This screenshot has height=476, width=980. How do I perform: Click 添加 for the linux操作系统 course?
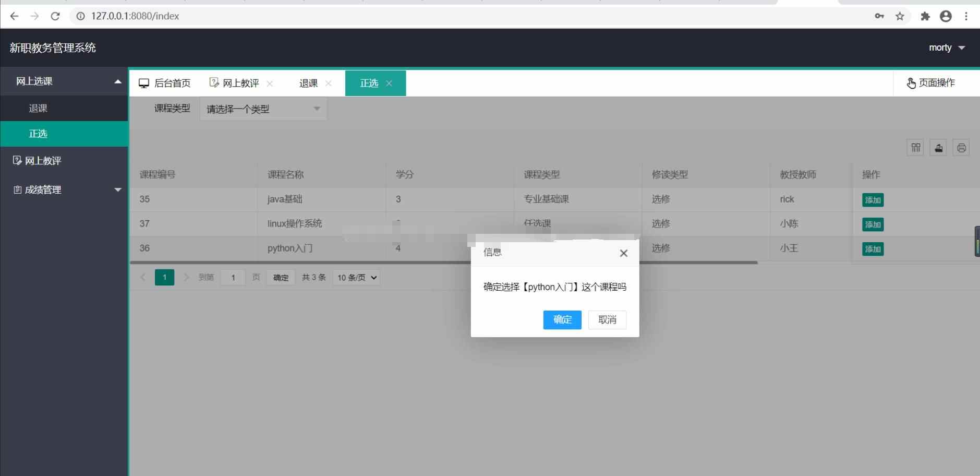[873, 224]
